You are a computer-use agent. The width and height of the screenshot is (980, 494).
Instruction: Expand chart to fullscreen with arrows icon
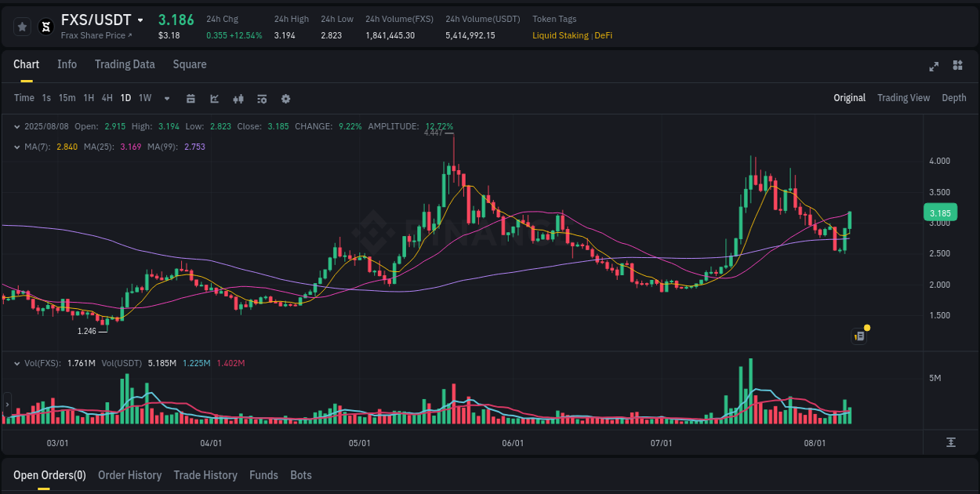[x=933, y=67]
